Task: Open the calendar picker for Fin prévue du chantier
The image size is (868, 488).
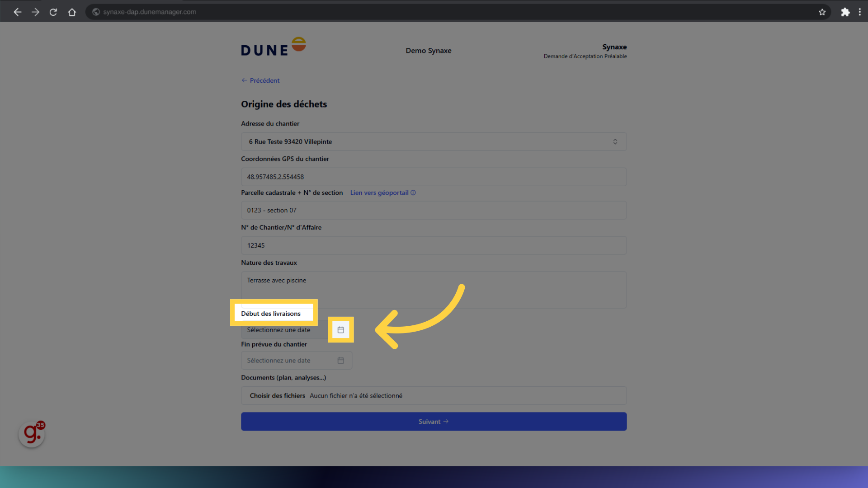Action: coord(340,360)
